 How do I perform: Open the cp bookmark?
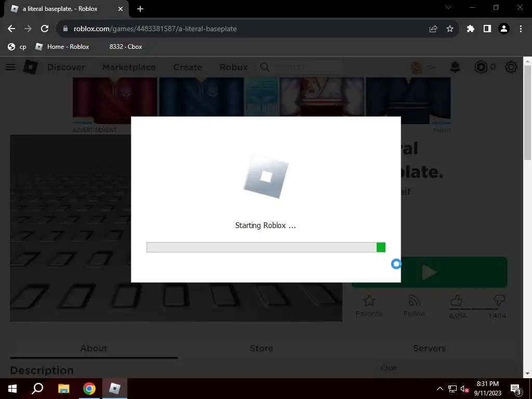point(17,47)
